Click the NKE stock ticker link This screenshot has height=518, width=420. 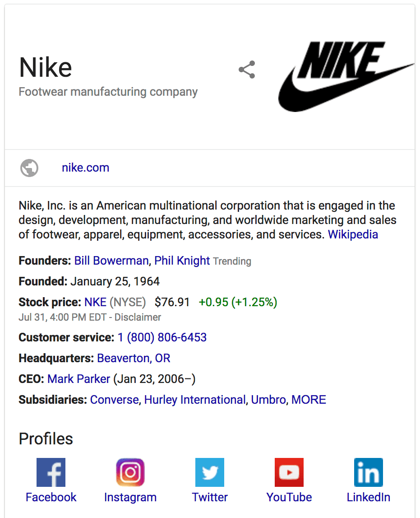coord(95,302)
